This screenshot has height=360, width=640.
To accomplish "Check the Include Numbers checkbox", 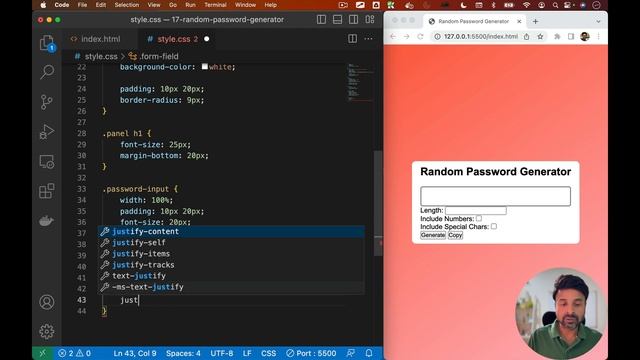I will (479, 218).
